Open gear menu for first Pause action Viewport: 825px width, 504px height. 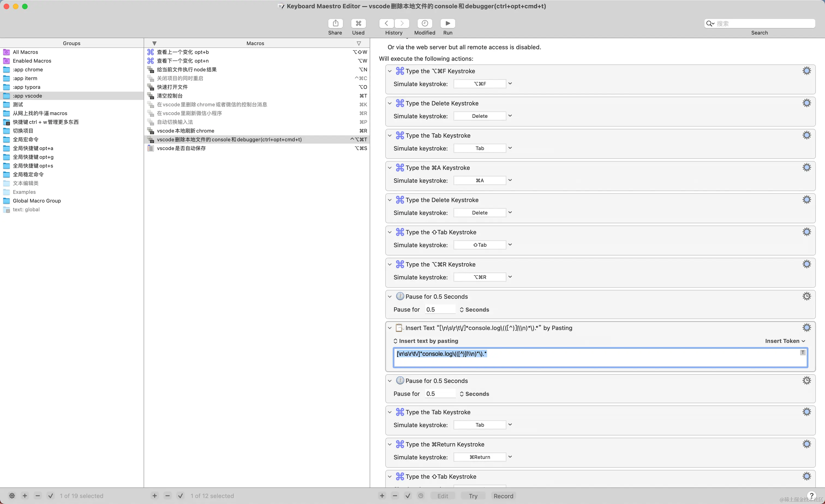tap(806, 296)
